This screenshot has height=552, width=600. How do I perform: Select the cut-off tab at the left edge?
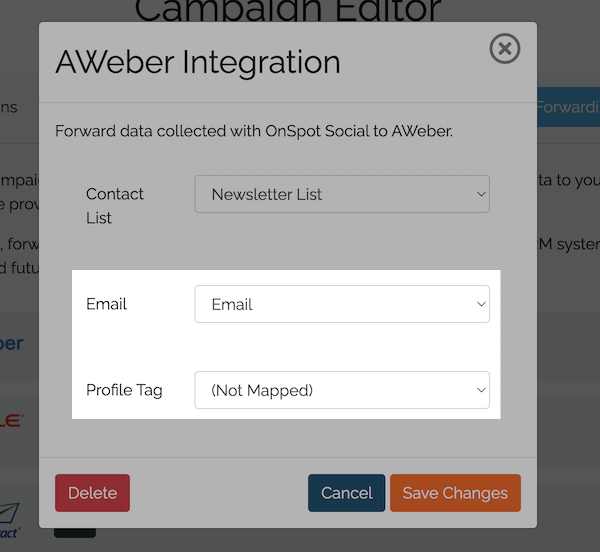click(9, 107)
